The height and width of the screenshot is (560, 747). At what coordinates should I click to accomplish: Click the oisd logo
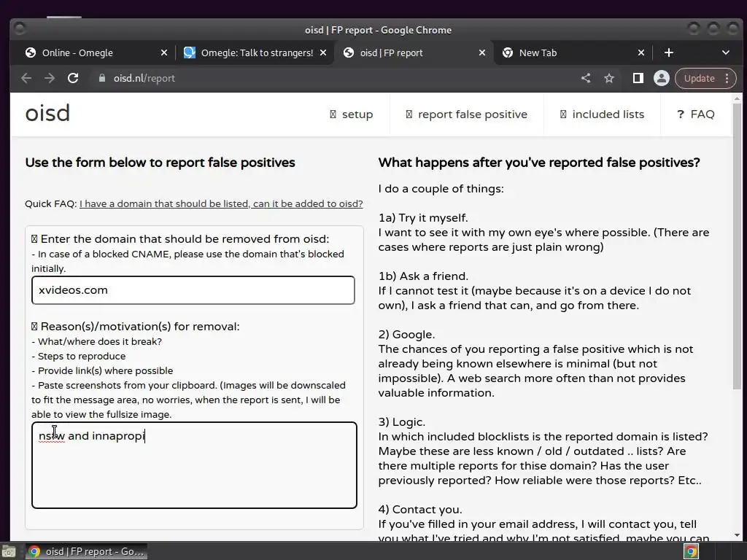pos(47,113)
